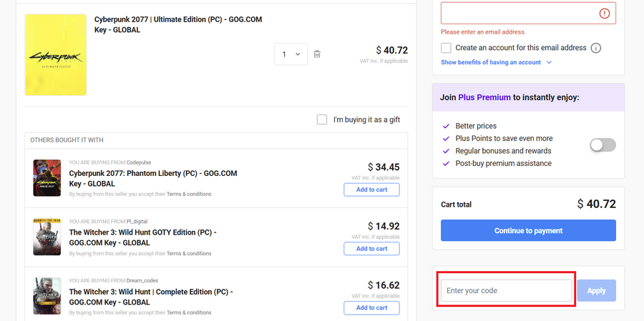Enable the Plus Premium toggle switch
Image resolution: width=644 pixels, height=321 pixels.
point(602,145)
